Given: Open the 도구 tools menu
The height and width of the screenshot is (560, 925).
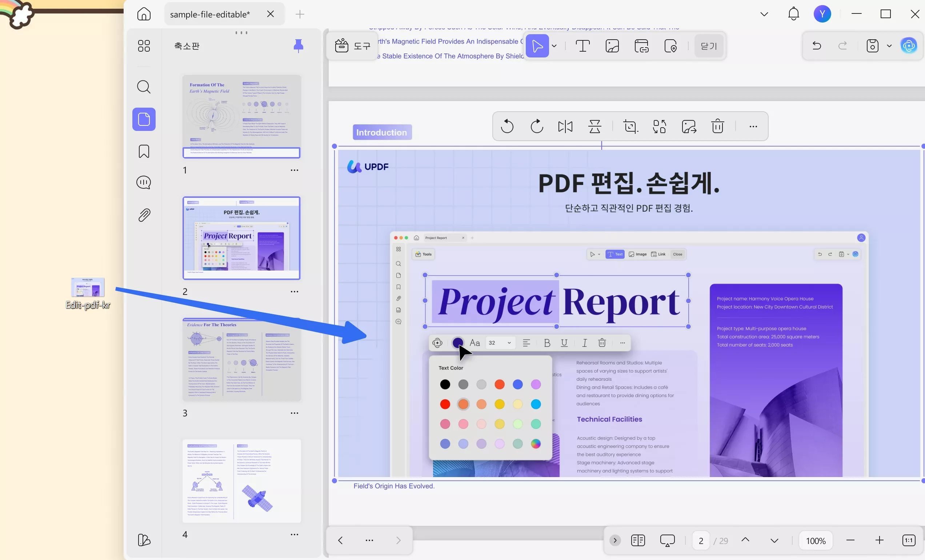Looking at the screenshot, I should 352,46.
